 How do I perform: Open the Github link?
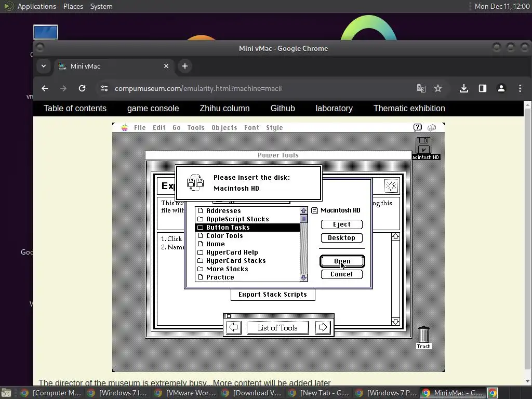tap(283, 108)
